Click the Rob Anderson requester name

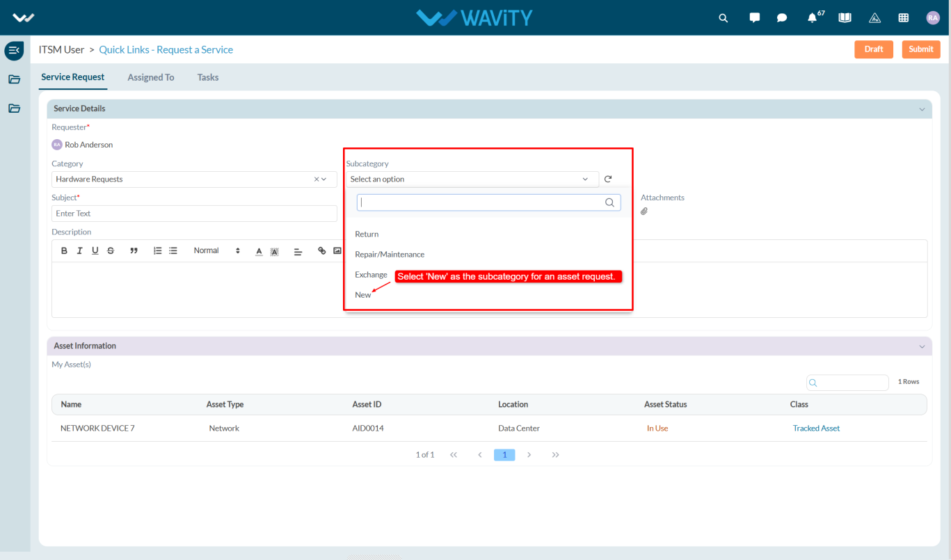88,145
